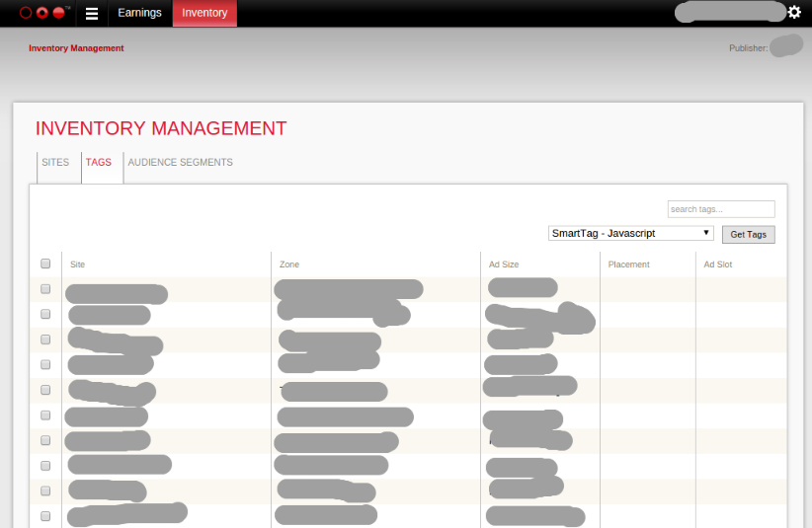
Task: Select the Inventory menu item
Action: [x=204, y=13]
